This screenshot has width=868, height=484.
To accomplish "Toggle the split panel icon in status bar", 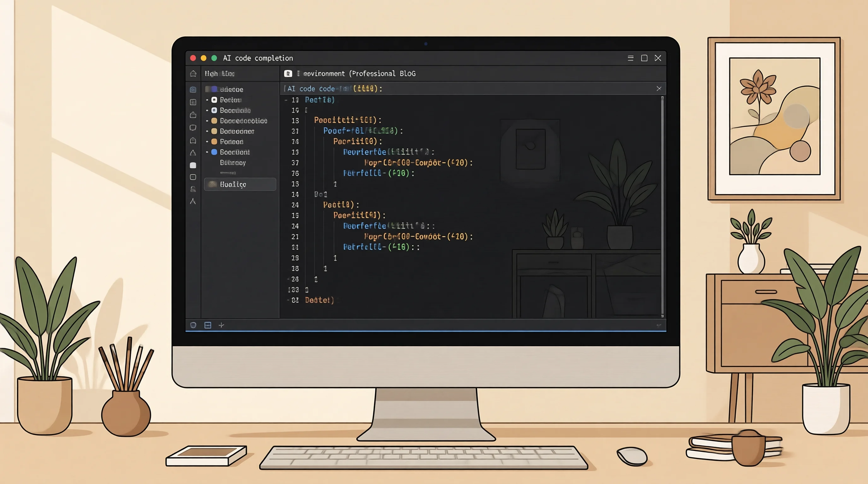I will point(208,325).
